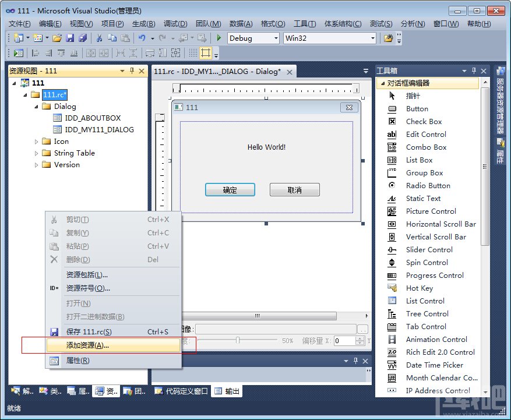
Task: Open the Win32 platform dropdown
Action: click(373, 37)
